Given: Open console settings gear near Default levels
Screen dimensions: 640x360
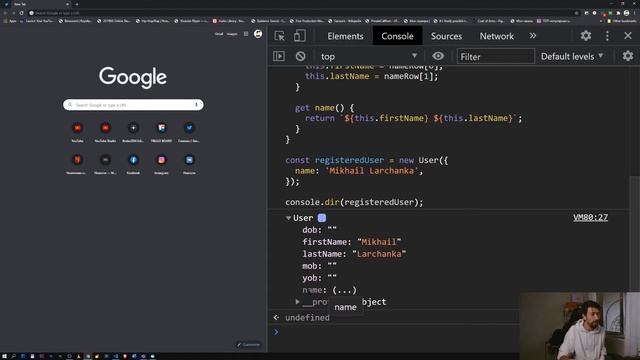Looking at the screenshot, I should coord(628,56).
